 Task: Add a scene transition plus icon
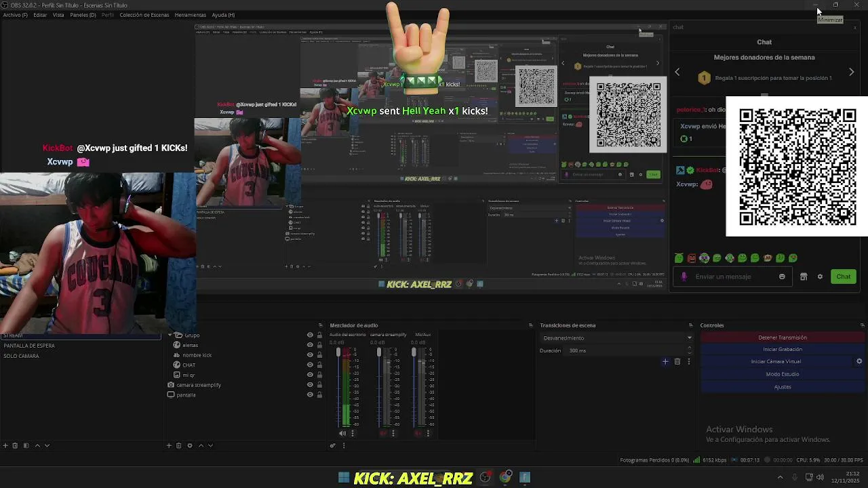(665, 361)
